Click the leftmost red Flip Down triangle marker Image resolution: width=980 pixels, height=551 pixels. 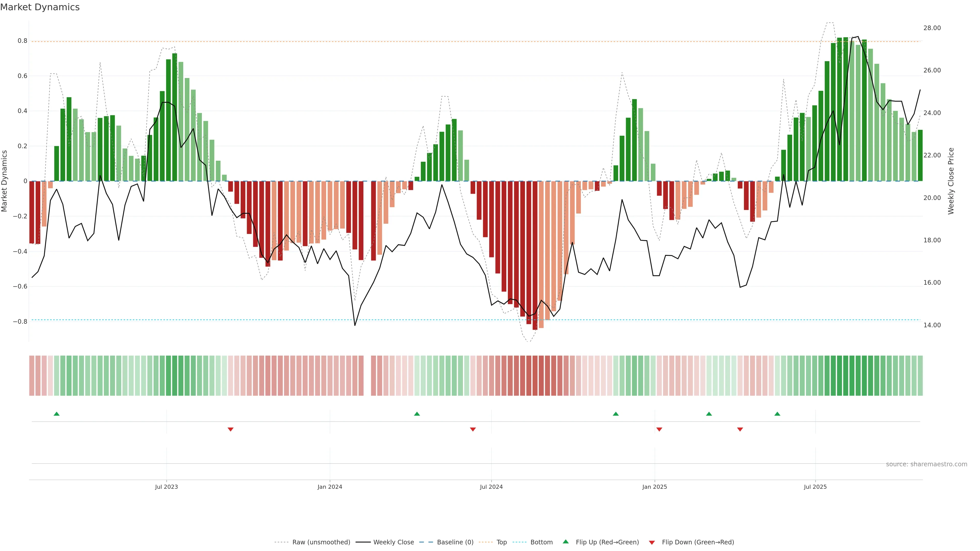point(230,429)
